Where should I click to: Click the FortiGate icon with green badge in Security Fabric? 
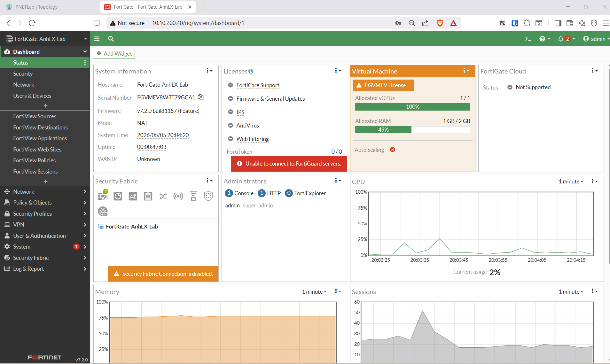click(x=103, y=195)
